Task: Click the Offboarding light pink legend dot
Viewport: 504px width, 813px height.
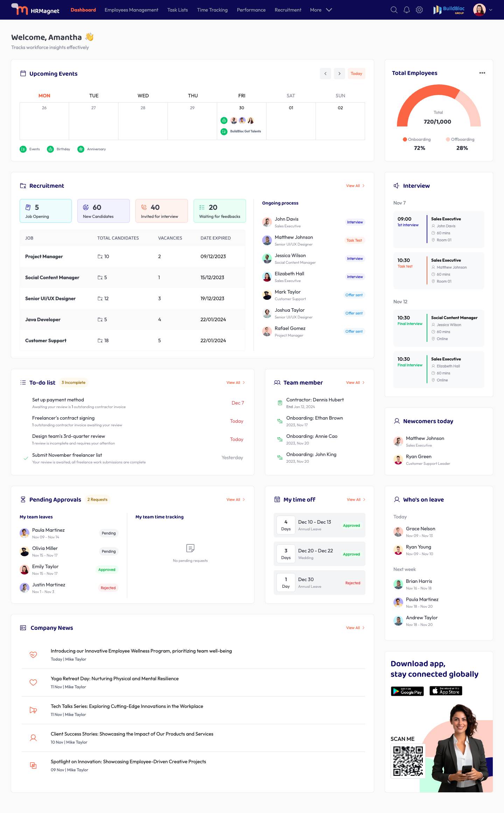Action: tap(448, 139)
